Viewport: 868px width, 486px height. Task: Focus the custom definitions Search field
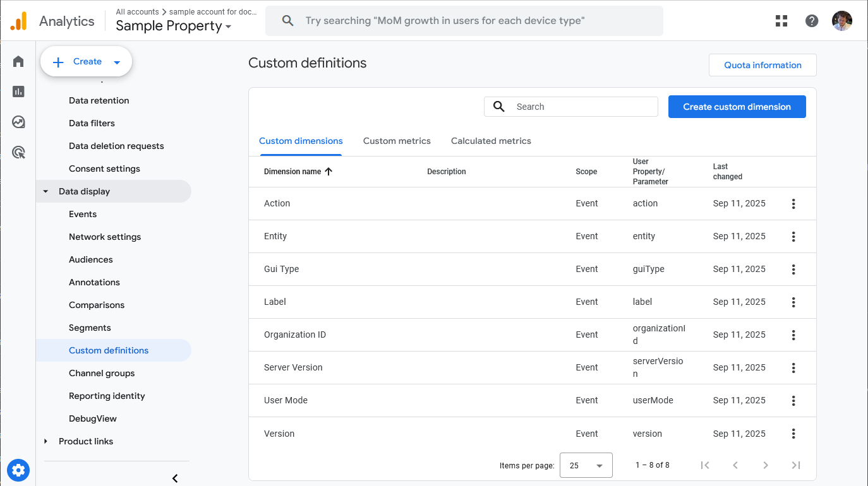(571, 107)
